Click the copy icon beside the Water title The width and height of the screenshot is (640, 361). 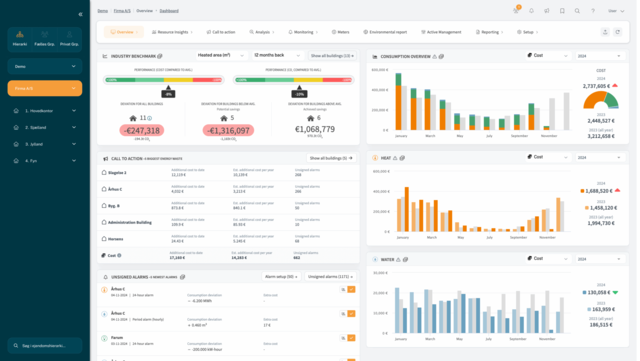point(405,259)
